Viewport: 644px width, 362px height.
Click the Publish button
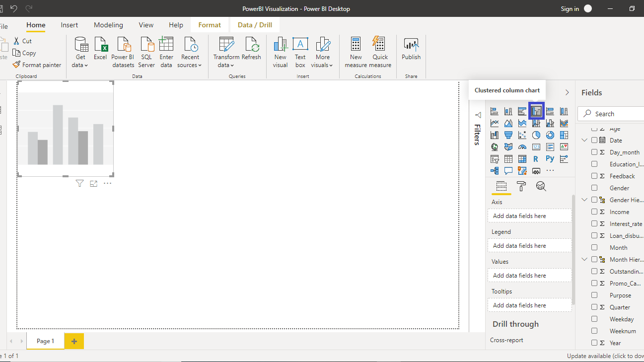tap(411, 49)
